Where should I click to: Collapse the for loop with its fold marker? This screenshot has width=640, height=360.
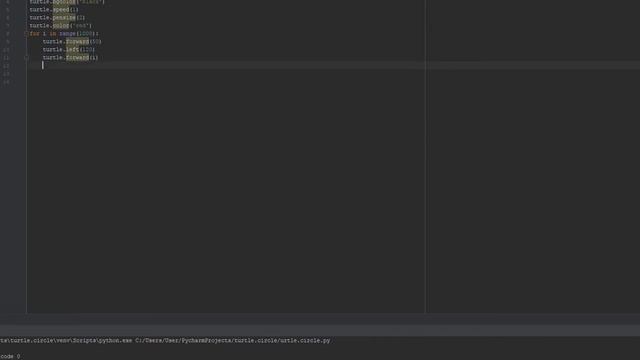pos(27,33)
